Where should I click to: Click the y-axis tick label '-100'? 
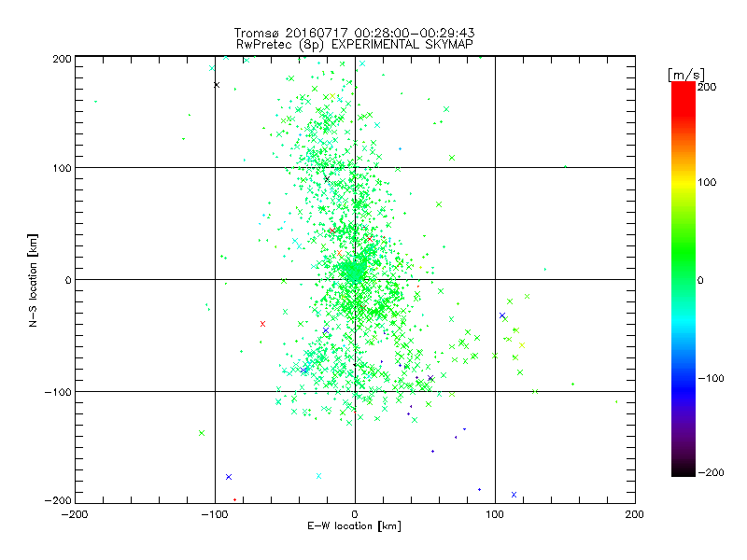58,392
